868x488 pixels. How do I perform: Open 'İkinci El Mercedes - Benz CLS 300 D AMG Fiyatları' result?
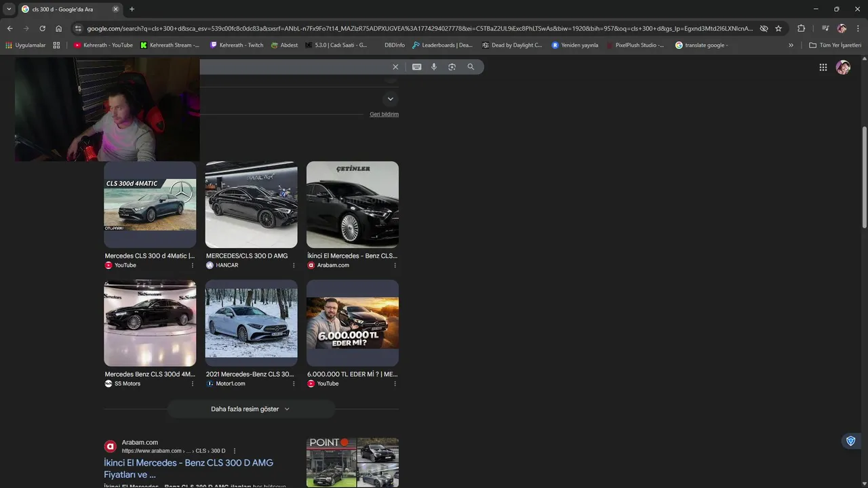coord(189,468)
